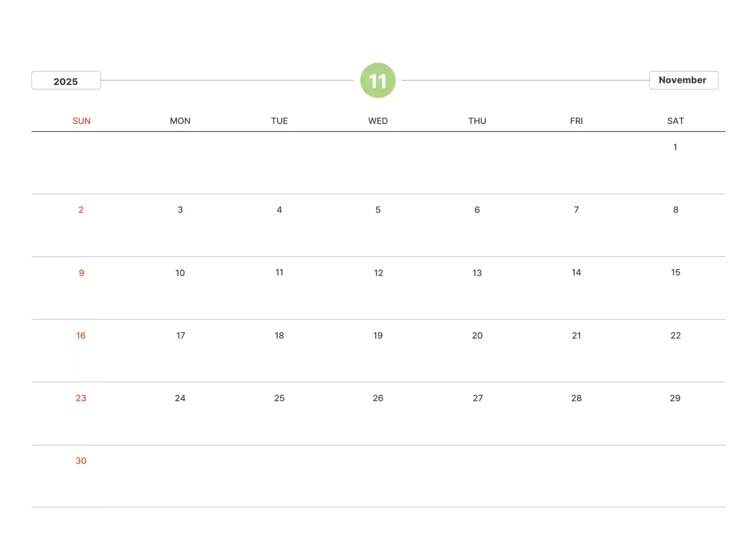Select the 2025 year box
The height and width of the screenshot is (541, 756).
point(66,81)
